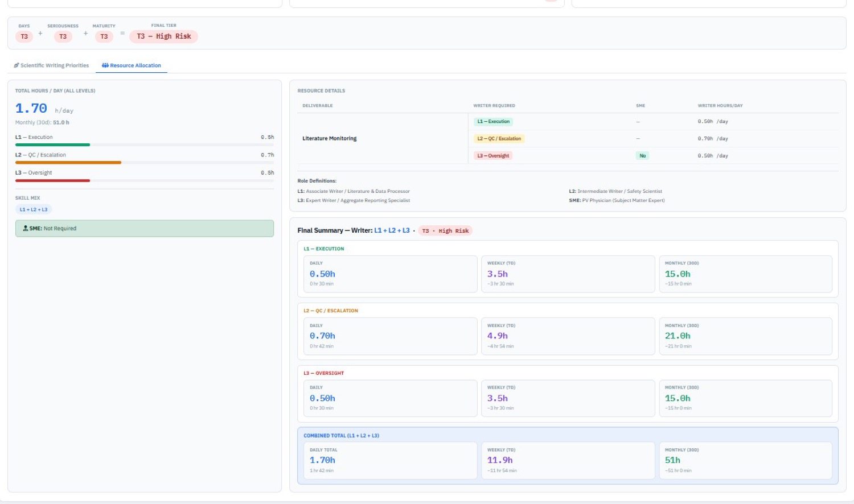Click the person icon in 'SME: Not Required' banner
Screen dimensions: 854x504
[x=26, y=228]
